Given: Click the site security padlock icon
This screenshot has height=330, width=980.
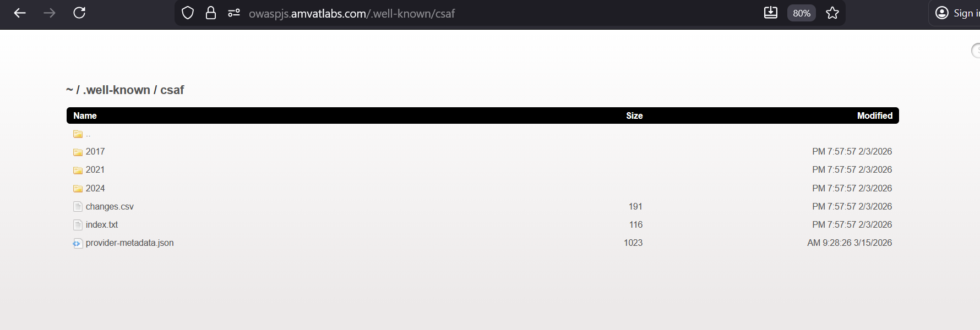Looking at the screenshot, I should coord(211,13).
